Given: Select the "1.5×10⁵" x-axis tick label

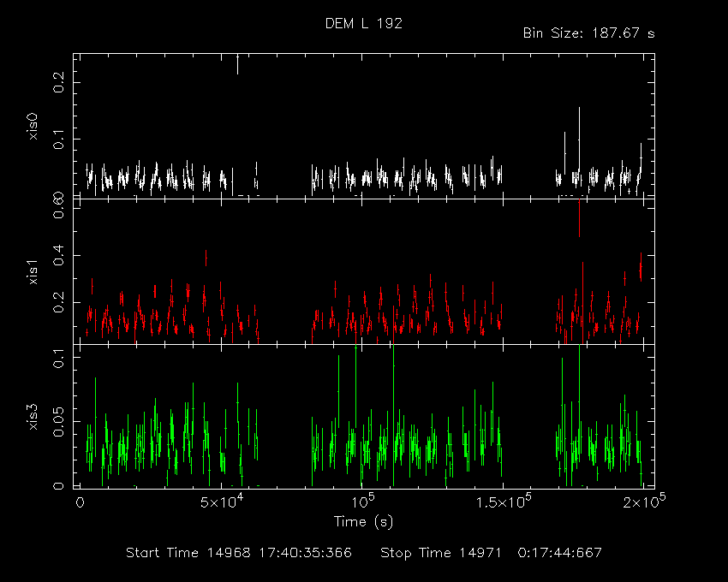Looking at the screenshot, I should (504, 502).
